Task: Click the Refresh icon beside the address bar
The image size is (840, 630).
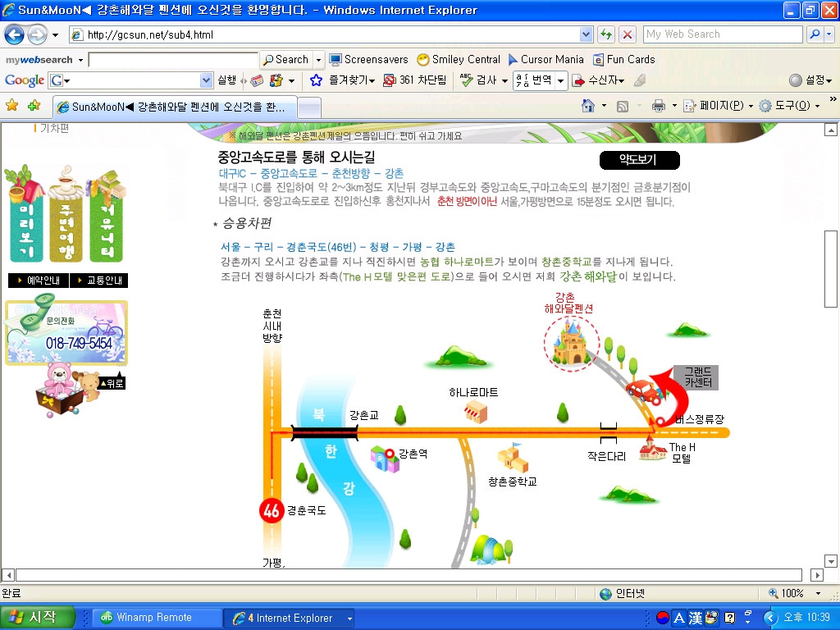Action: pos(606,34)
